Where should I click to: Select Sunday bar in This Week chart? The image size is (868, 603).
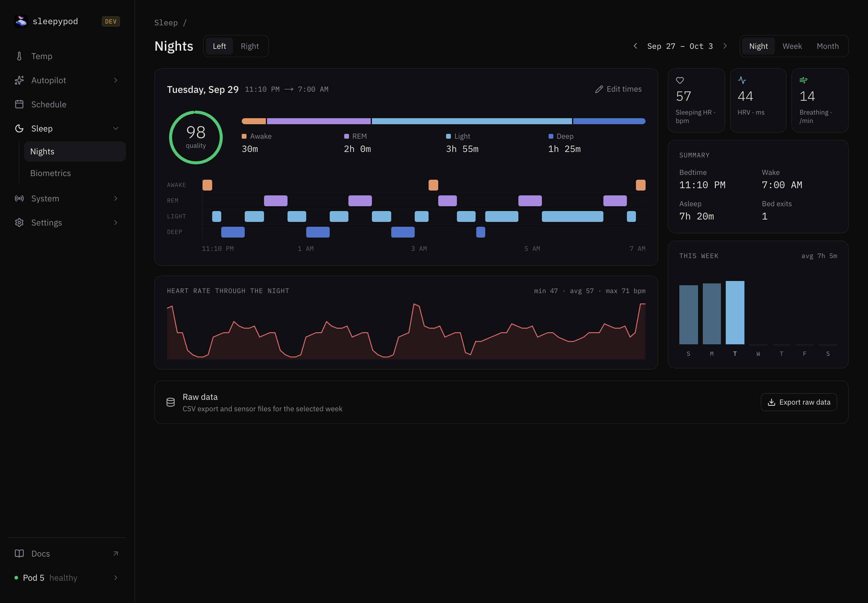pyautogui.click(x=688, y=315)
